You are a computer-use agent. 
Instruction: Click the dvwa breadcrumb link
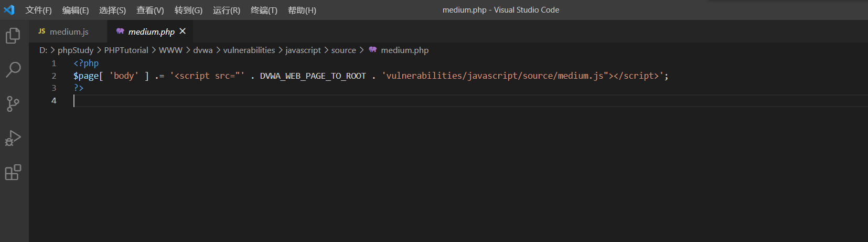[x=203, y=50]
